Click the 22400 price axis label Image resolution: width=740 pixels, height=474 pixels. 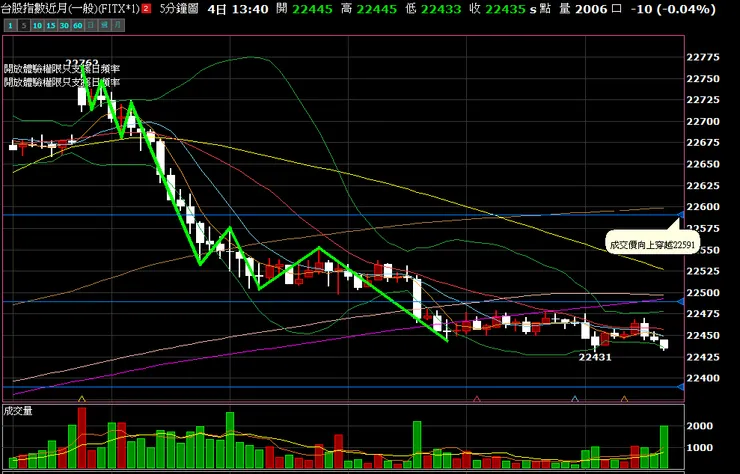tap(703, 378)
